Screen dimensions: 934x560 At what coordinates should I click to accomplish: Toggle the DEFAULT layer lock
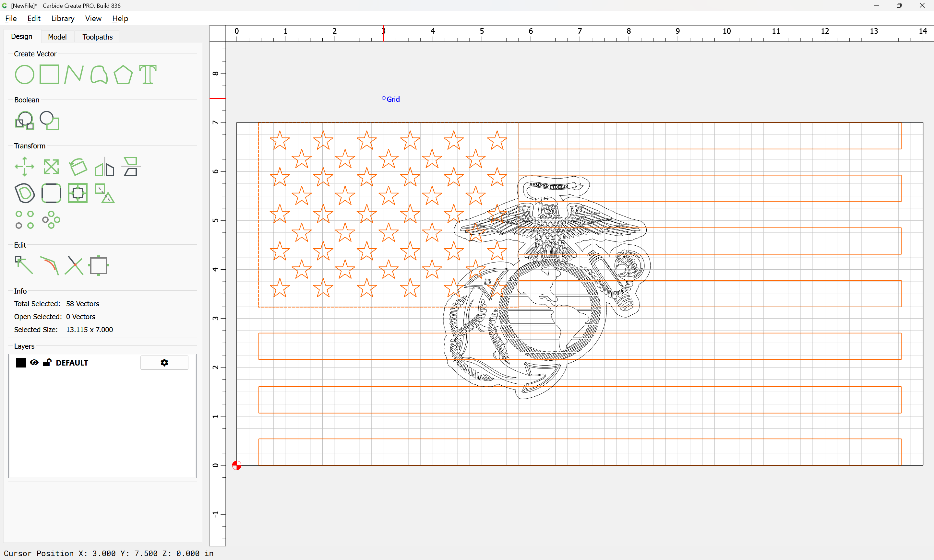pyautogui.click(x=47, y=363)
